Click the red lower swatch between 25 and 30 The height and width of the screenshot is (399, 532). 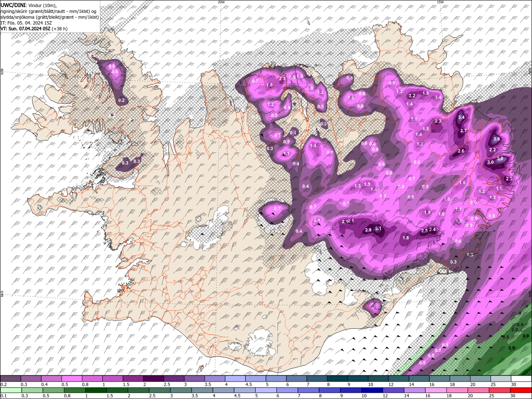click(x=500, y=390)
